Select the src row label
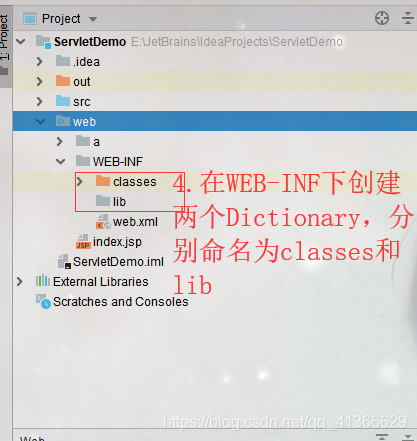Image resolution: width=417 pixels, height=441 pixels. (x=82, y=102)
